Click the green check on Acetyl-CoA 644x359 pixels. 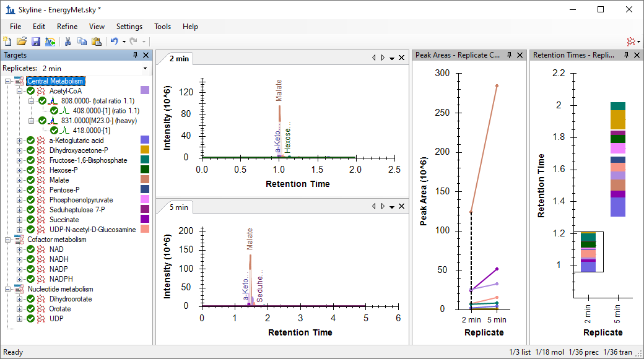[x=31, y=91]
